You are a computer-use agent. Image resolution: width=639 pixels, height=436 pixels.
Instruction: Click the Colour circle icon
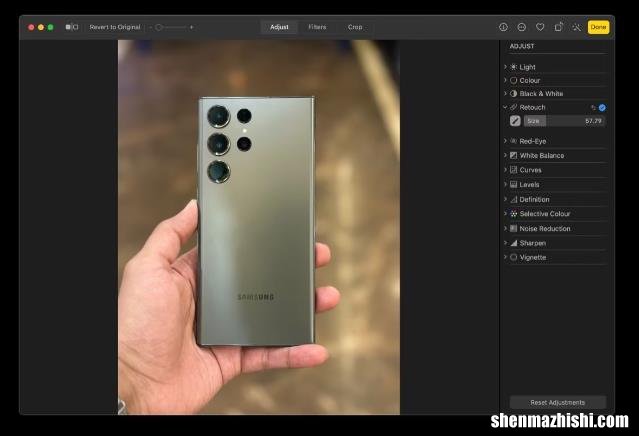[x=513, y=80]
